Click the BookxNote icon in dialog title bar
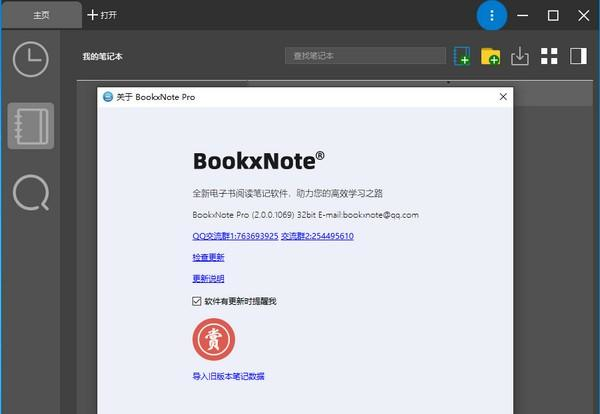This screenshot has height=414, width=600. click(x=108, y=97)
